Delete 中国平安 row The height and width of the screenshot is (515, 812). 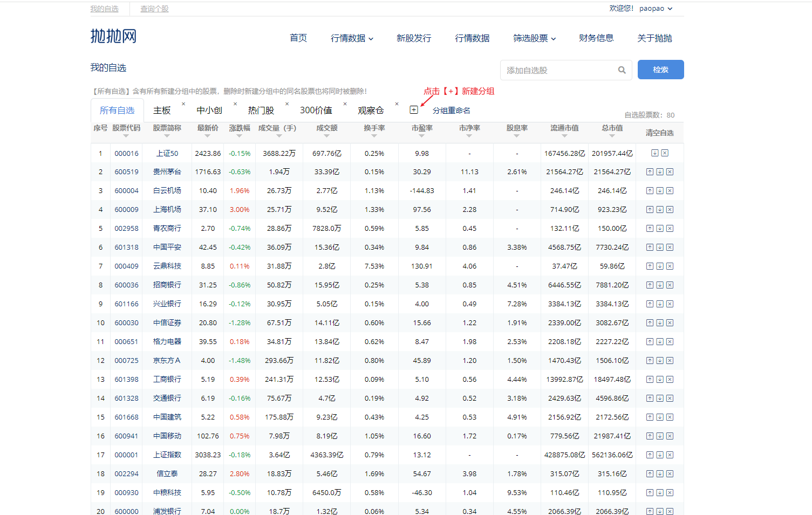pos(670,248)
